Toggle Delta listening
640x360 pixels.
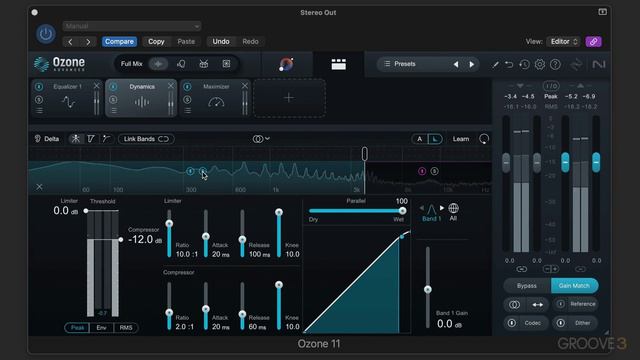(47, 139)
